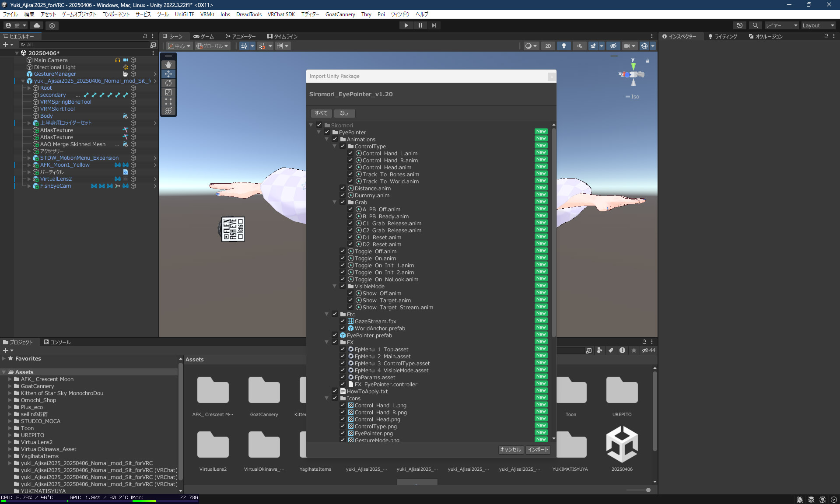Open the VRChat SDK menu
The height and width of the screenshot is (504, 840).
pos(281,14)
